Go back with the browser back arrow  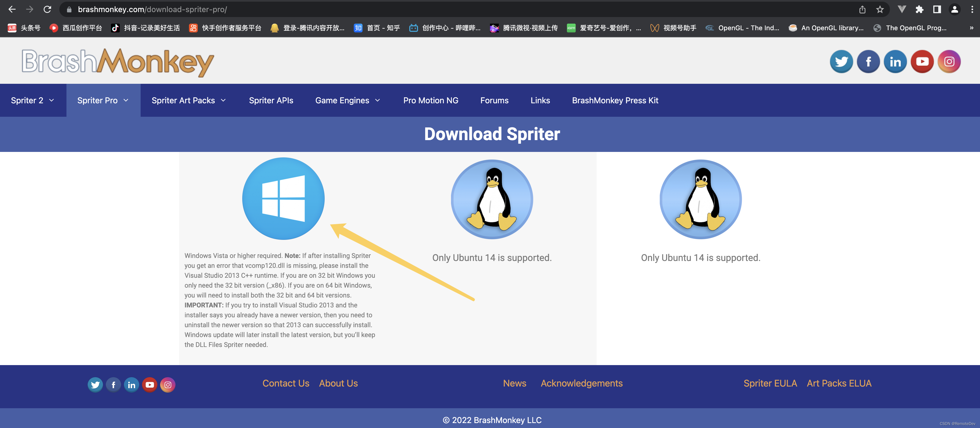pyautogui.click(x=12, y=10)
